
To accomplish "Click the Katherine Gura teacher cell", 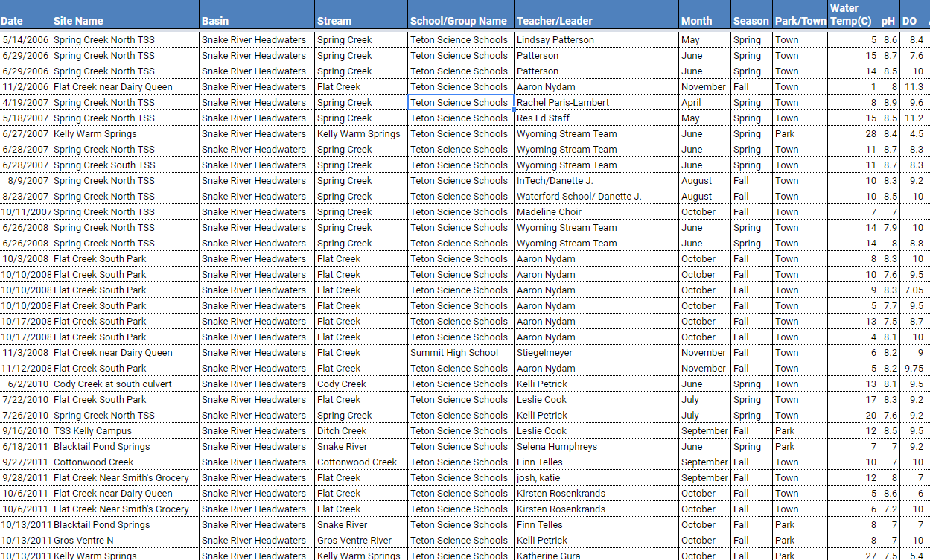I will coord(549,556).
